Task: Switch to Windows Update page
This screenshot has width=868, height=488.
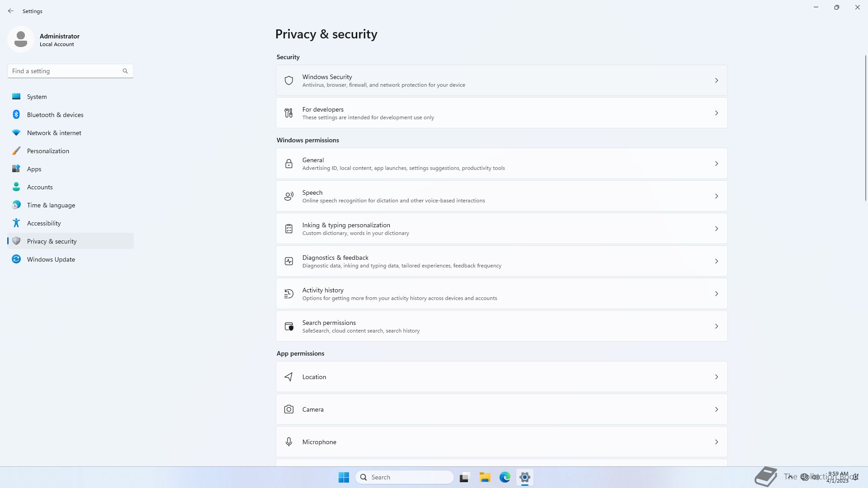Action: pos(71,259)
